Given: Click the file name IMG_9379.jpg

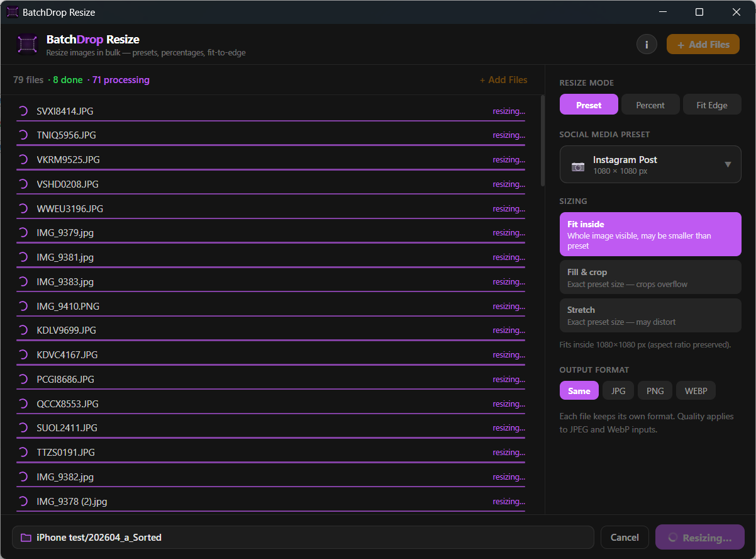Looking at the screenshot, I should click(65, 232).
